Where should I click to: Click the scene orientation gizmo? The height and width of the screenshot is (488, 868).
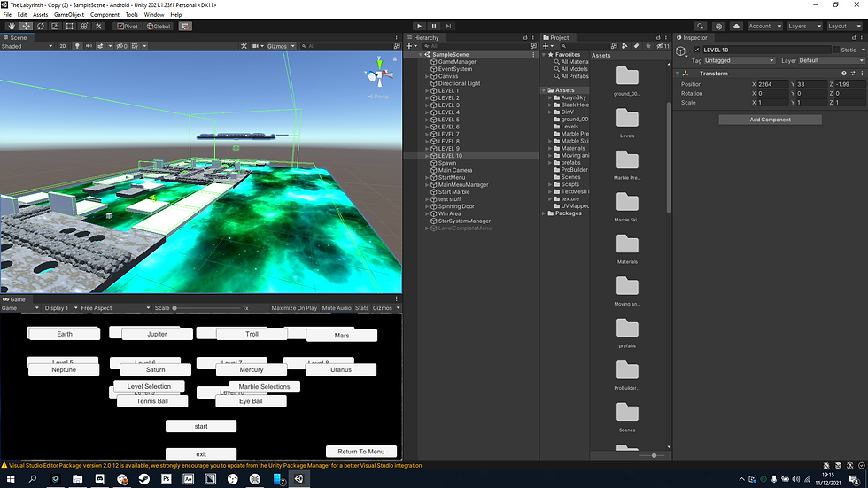pos(379,74)
